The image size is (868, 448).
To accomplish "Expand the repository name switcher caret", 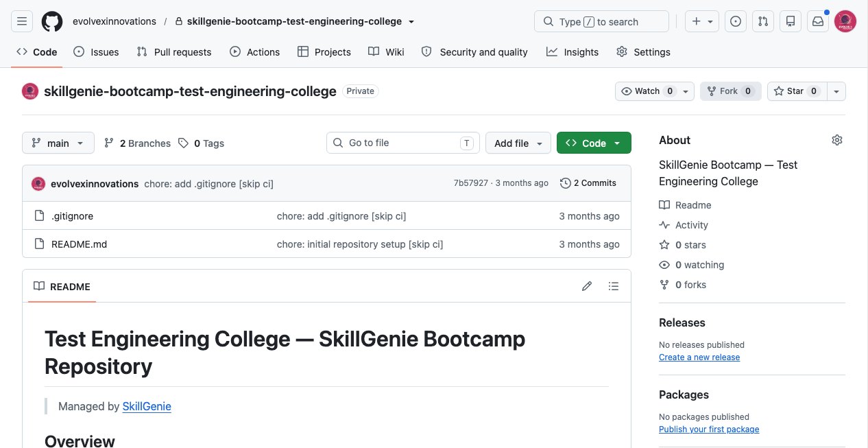I will pyautogui.click(x=411, y=22).
